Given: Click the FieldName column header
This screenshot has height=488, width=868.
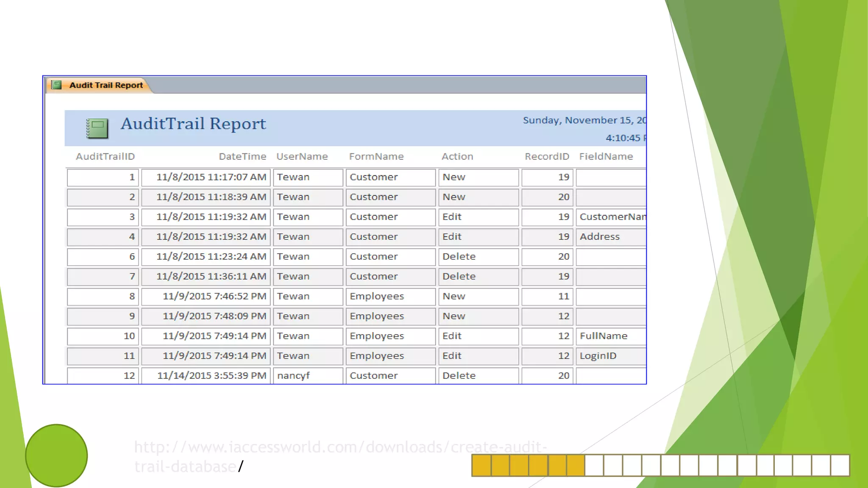Looking at the screenshot, I should 606,157.
